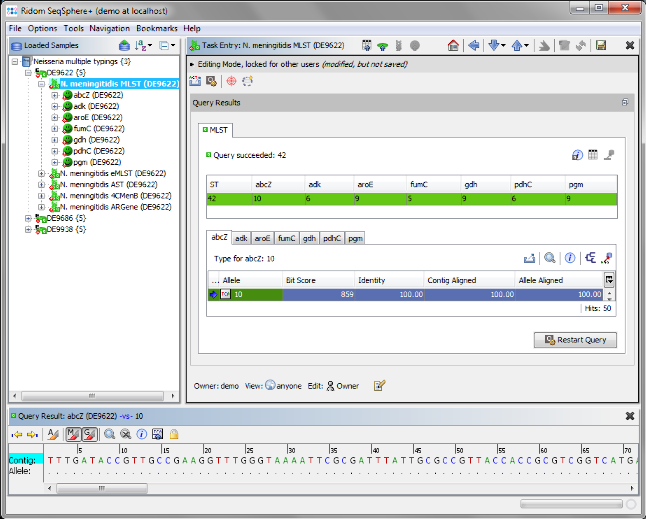Expand the abcZ (DE9622) tree node

[x=54, y=95]
